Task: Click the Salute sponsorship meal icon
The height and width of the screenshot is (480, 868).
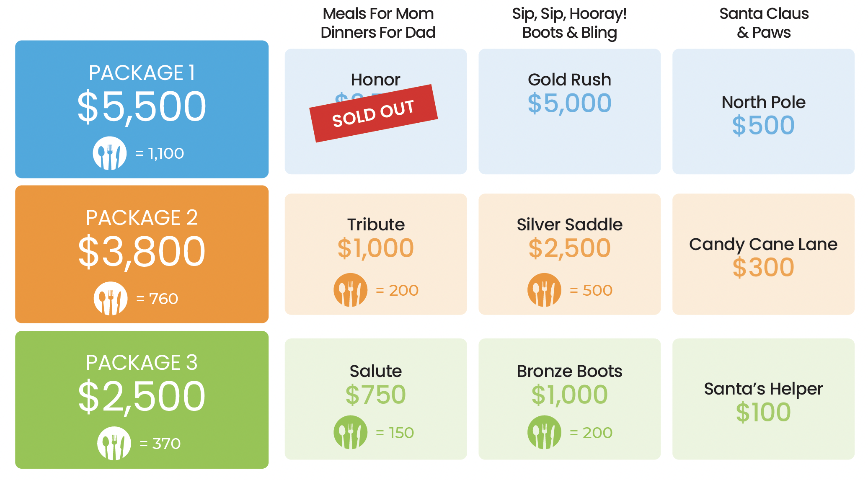Action: [350, 432]
